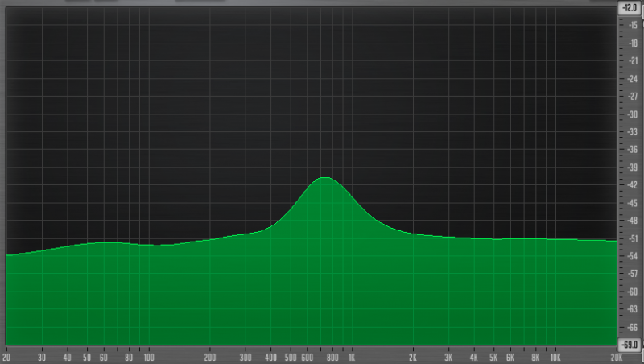The image size is (644, 364).
Task: Click the 5K frequency axis label
Action: pyautogui.click(x=493, y=357)
